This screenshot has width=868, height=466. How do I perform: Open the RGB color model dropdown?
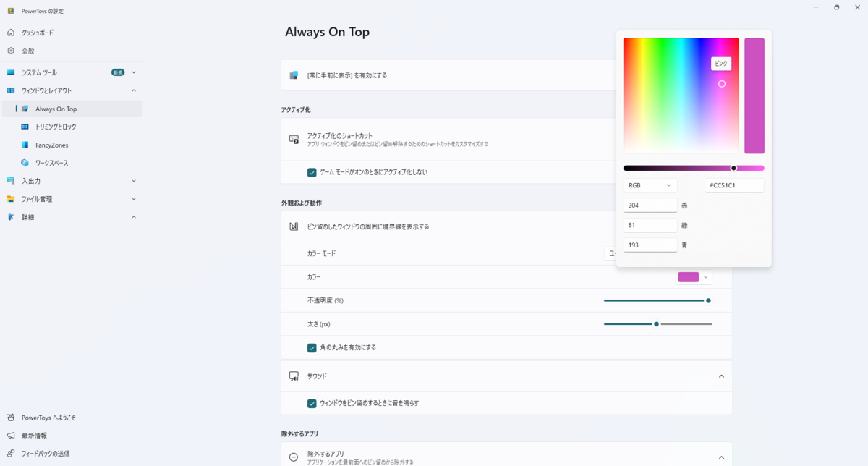[x=650, y=185]
